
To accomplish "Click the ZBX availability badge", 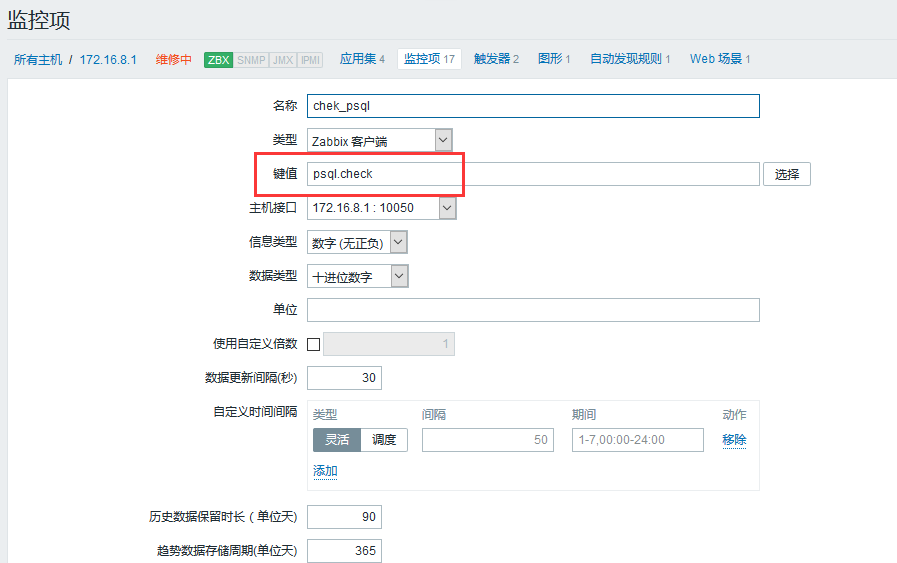I will pyautogui.click(x=218, y=60).
